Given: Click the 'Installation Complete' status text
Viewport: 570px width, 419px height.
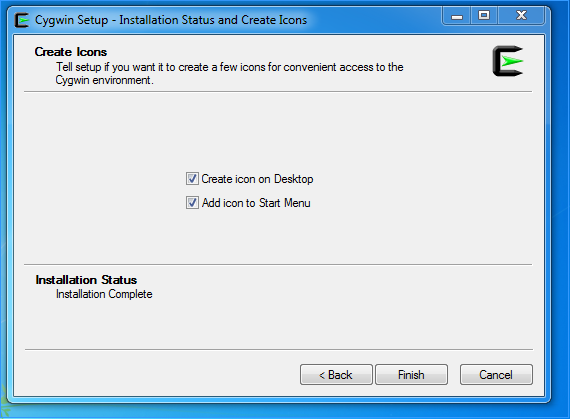Looking at the screenshot, I should coord(104,294).
